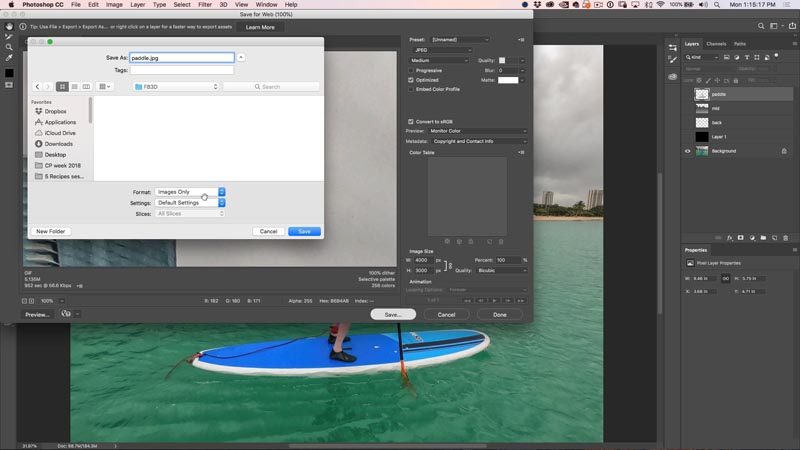This screenshot has height=450, width=800.
Task: Open CP week 2018 folder in sidebar
Action: (58, 166)
